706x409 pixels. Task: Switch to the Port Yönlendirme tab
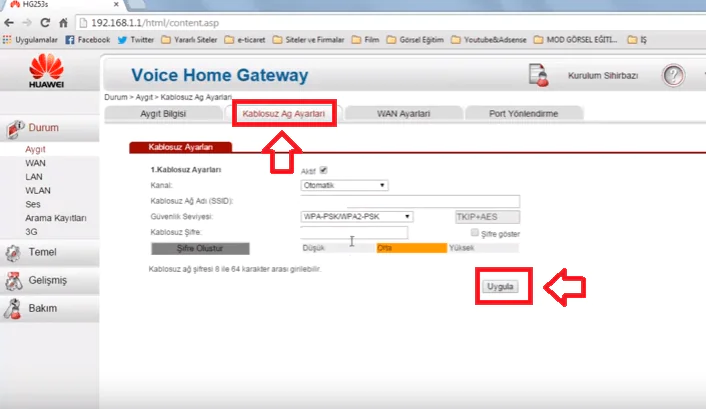pyautogui.click(x=524, y=114)
